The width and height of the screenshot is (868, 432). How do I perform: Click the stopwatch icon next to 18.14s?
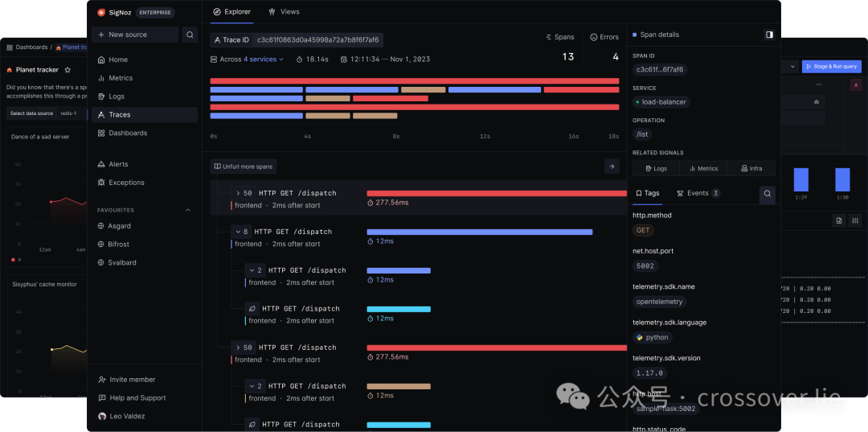300,60
